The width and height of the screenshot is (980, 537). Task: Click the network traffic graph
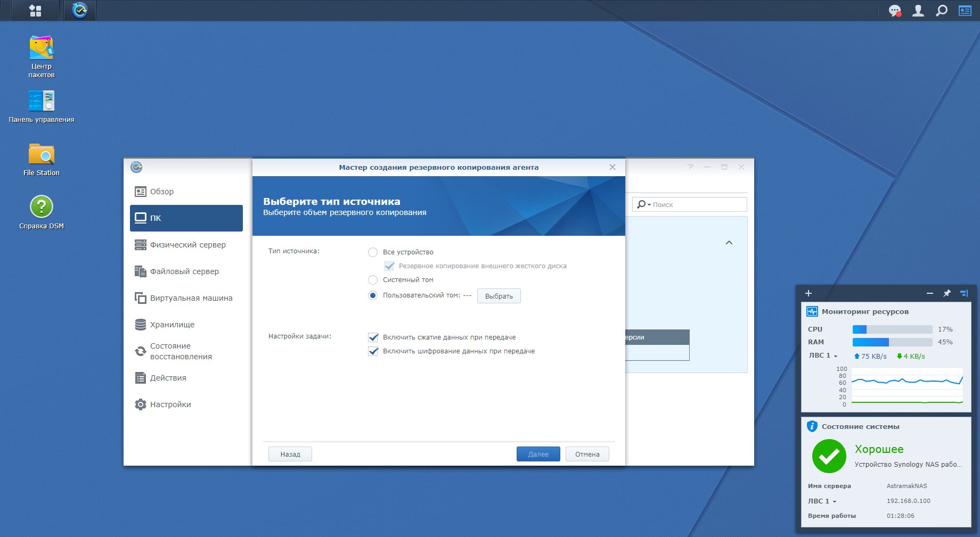pos(907,386)
